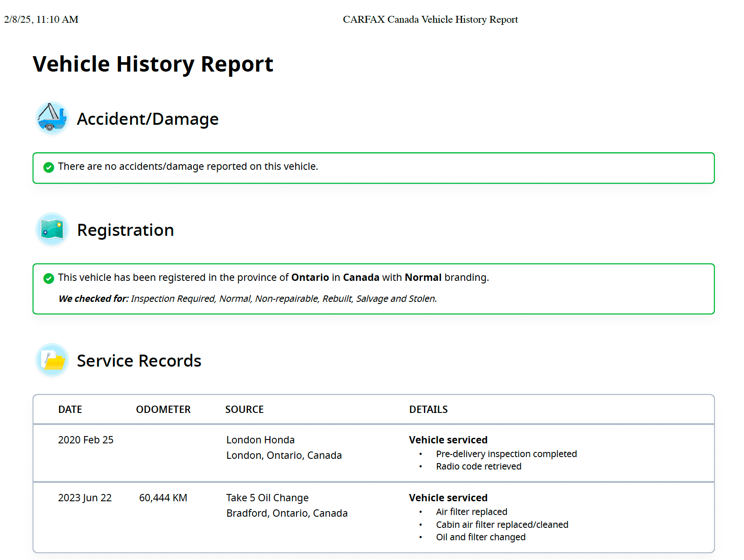Click the Accident/Damage tow truck icon
The width and height of the screenshot is (744, 560).
pyautogui.click(x=52, y=118)
